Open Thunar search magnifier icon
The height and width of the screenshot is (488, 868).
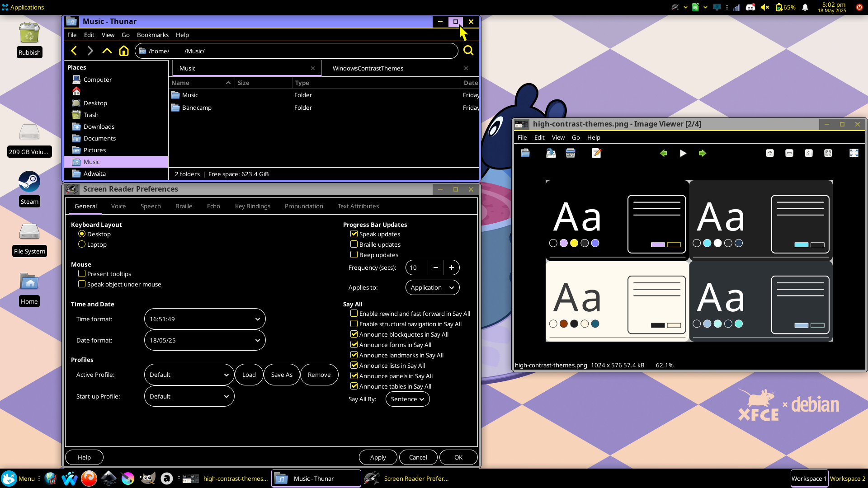click(468, 51)
